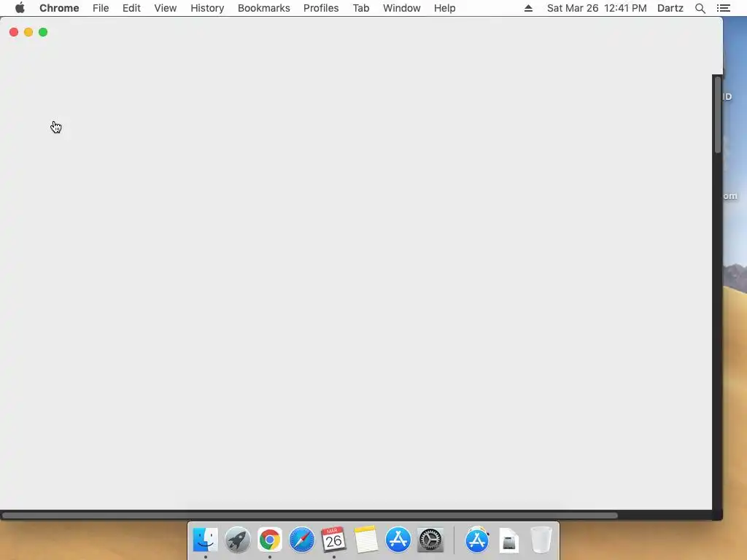This screenshot has height=560, width=747.
Task: Open the View menu
Action: tap(166, 8)
